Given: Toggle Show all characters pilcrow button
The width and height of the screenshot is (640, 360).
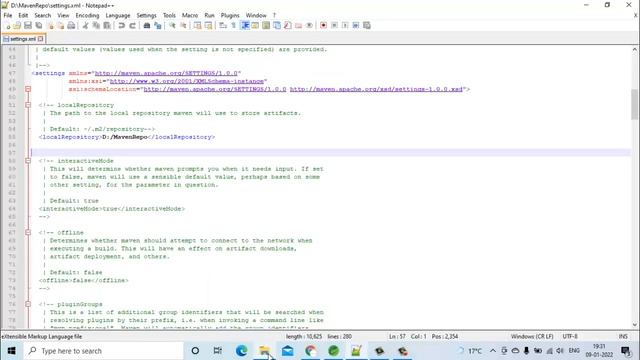Looking at the screenshot, I should click(x=233, y=25).
